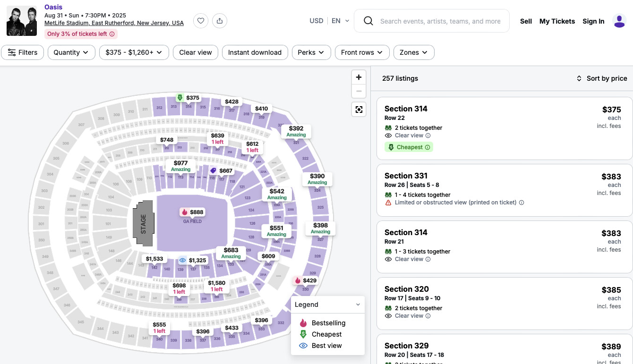The height and width of the screenshot is (364, 633).
Task: Click the Only 3% of tickets left badge
Action: pos(81,34)
